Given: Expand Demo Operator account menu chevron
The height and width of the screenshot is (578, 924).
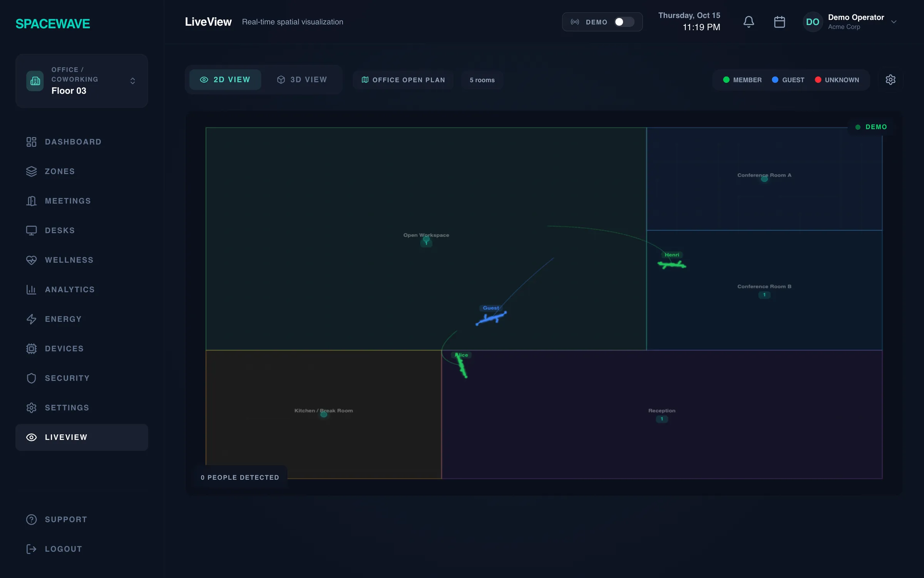Looking at the screenshot, I should pyautogui.click(x=894, y=22).
